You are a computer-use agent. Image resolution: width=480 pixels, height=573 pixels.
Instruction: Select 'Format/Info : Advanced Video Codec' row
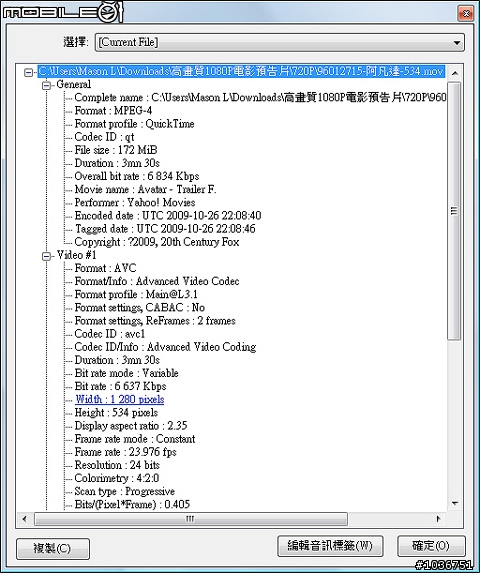pyautogui.click(x=157, y=281)
